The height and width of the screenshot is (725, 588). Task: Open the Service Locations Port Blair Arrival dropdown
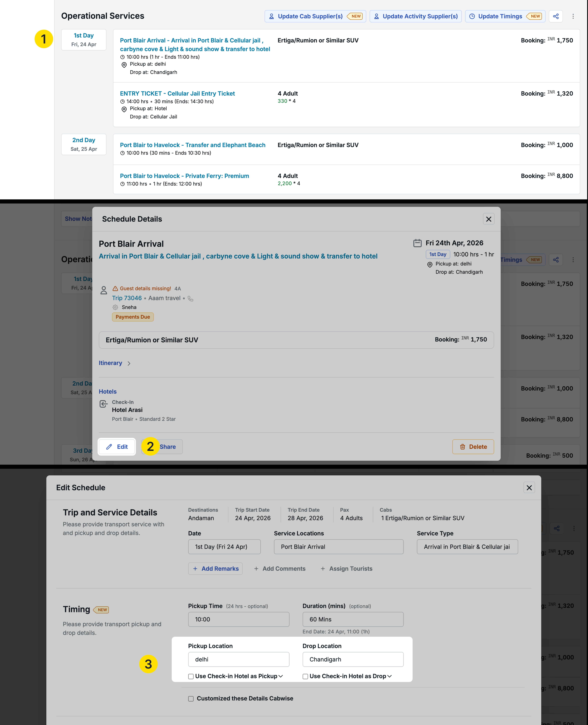[x=338, y=547]
